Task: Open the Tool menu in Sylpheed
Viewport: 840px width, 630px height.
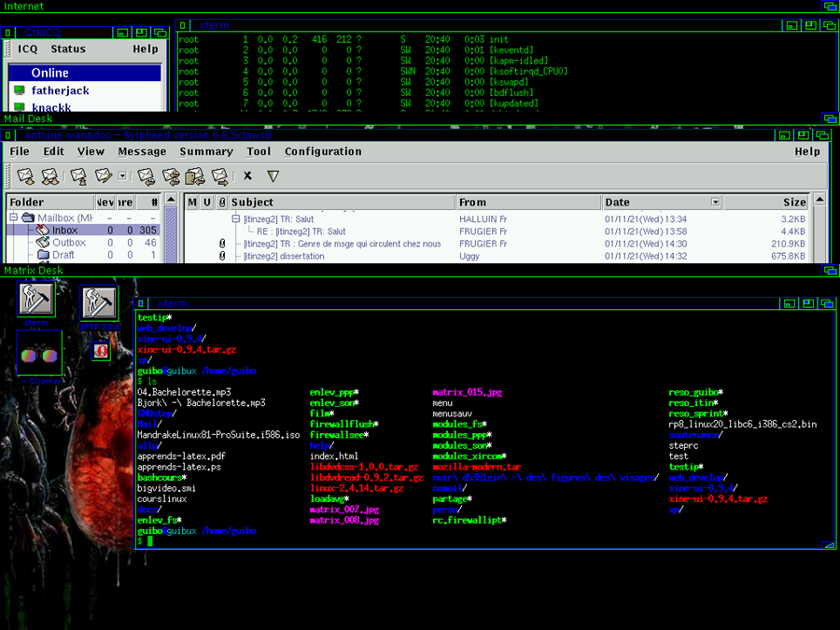Action: point(259,151)
